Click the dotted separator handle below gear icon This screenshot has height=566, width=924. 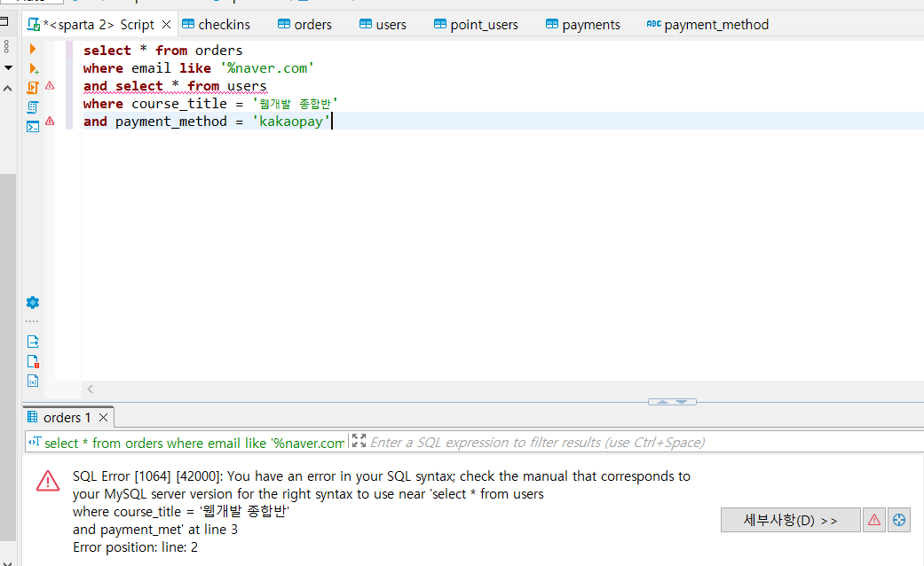[x=33, y=321]
